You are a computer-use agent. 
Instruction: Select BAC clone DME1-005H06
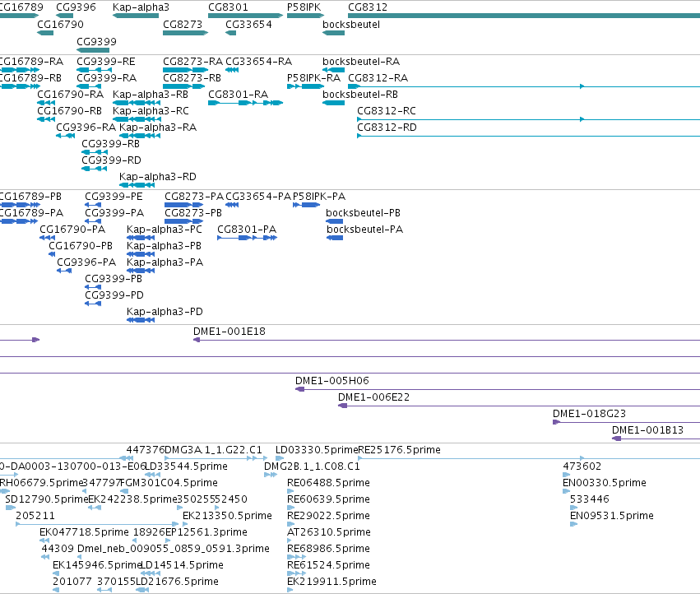332,381
